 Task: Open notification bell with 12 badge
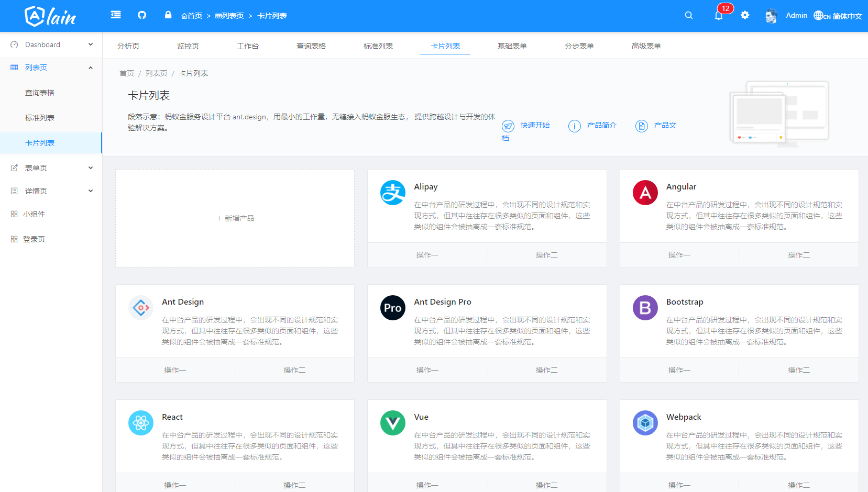[x=719, y=15]
